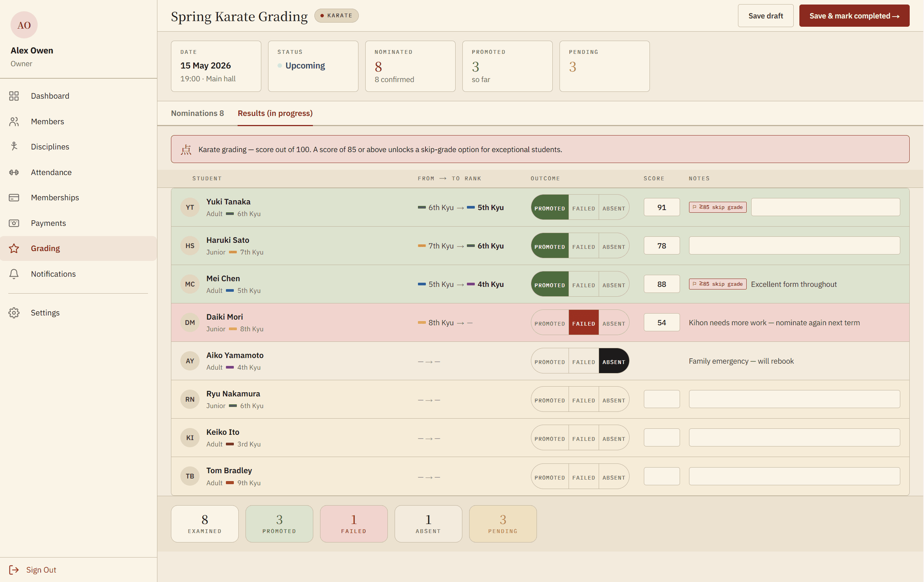This screenshot has height=582, width=924.
Task: Mark Keiko Ito as Failed
Action: [x=584, y=437]
